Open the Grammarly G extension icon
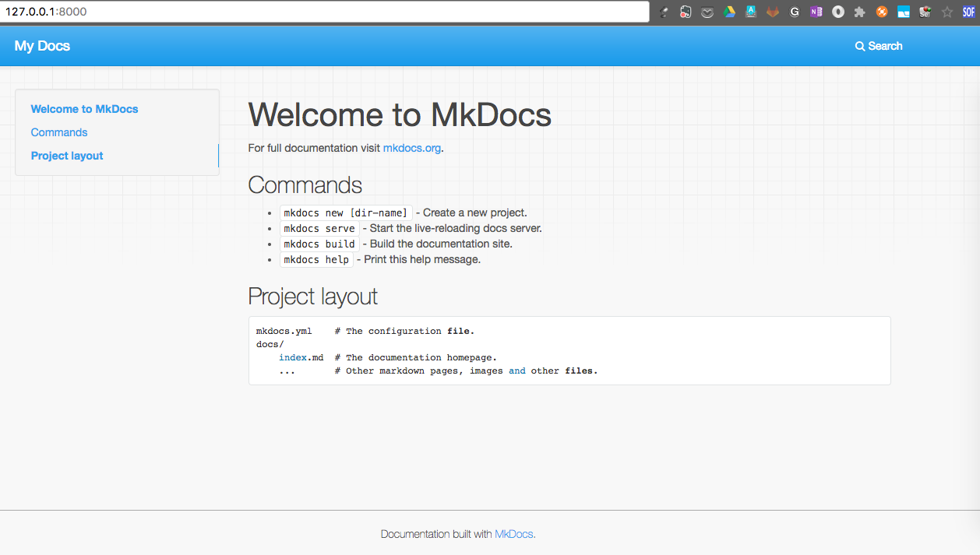 pos(795,12)
